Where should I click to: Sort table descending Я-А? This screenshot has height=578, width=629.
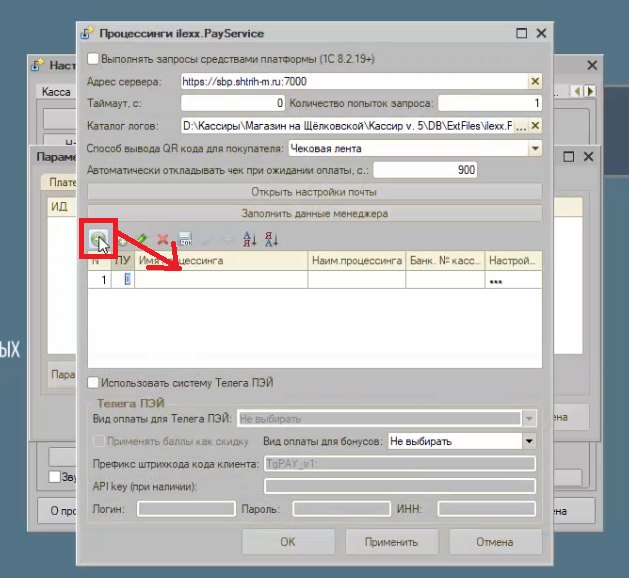coord(272,239)
